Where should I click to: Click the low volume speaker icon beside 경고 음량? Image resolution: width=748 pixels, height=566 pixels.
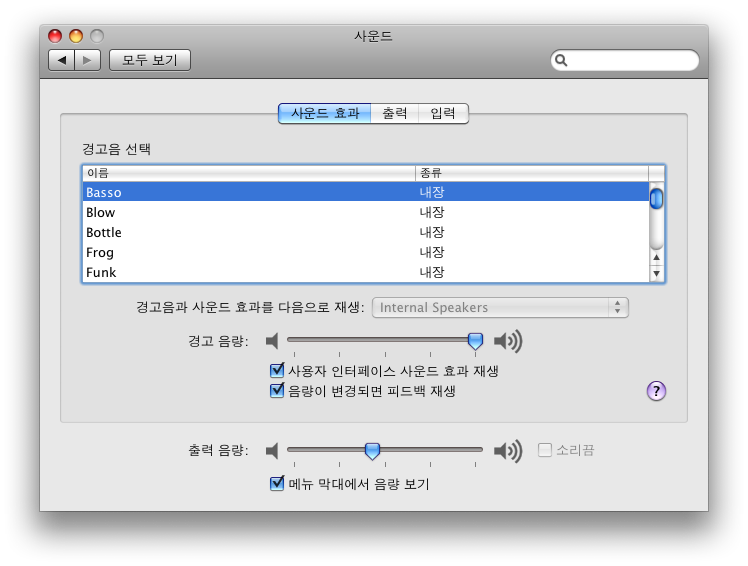pos(271,341)
